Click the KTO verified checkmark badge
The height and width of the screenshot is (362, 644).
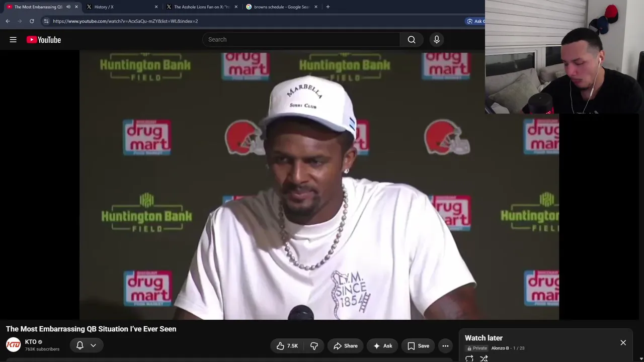40,342
